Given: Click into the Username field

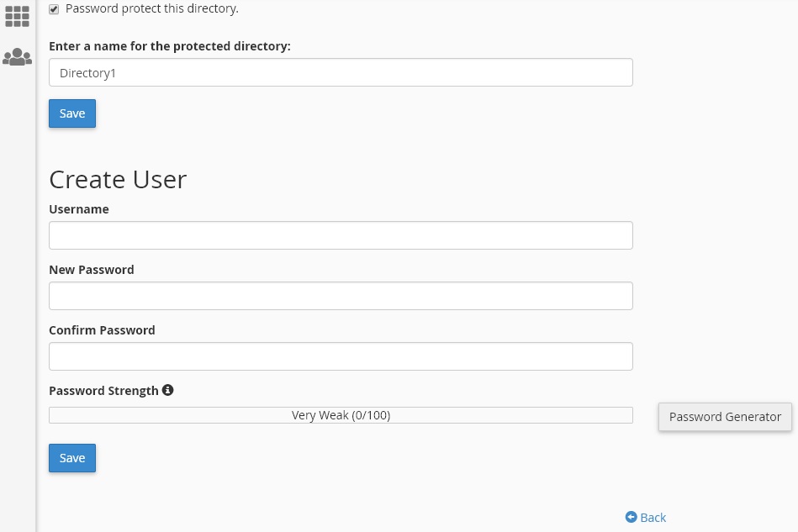Looking at the screenshot, I should coord(341,235).
